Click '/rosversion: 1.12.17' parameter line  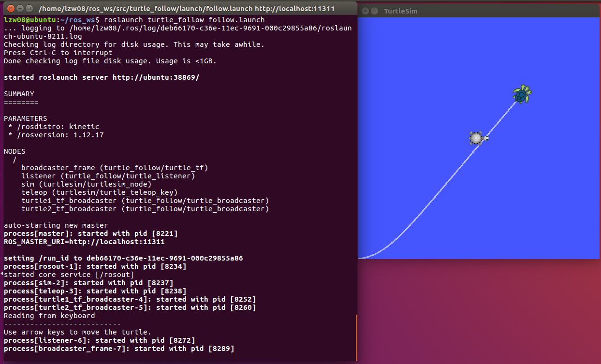pyautogui.click(x=56, y=135)
